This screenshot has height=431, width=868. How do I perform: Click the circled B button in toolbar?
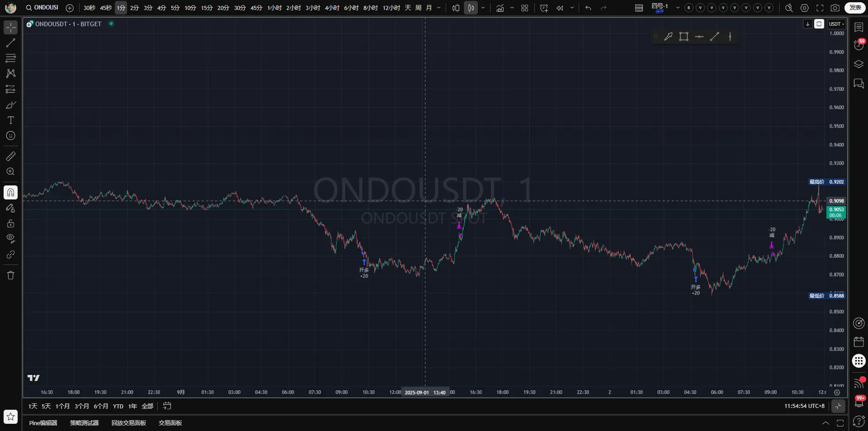[x=689, y=8]
